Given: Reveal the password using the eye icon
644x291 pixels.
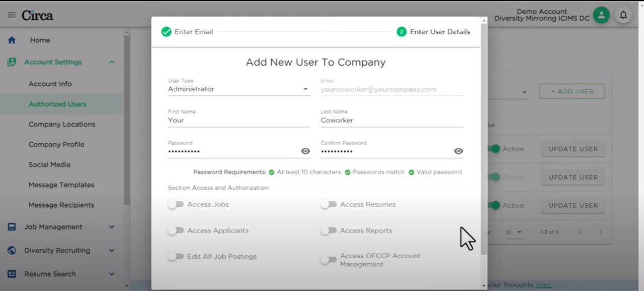Looking at the screenshot, I should pos(305,151).
